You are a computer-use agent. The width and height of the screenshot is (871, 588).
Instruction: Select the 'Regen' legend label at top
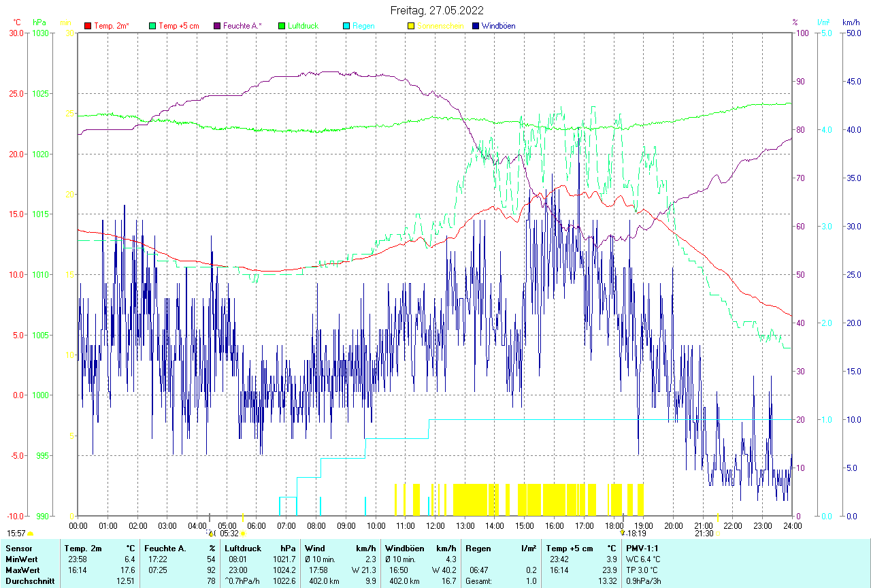(x=363, y=26)
